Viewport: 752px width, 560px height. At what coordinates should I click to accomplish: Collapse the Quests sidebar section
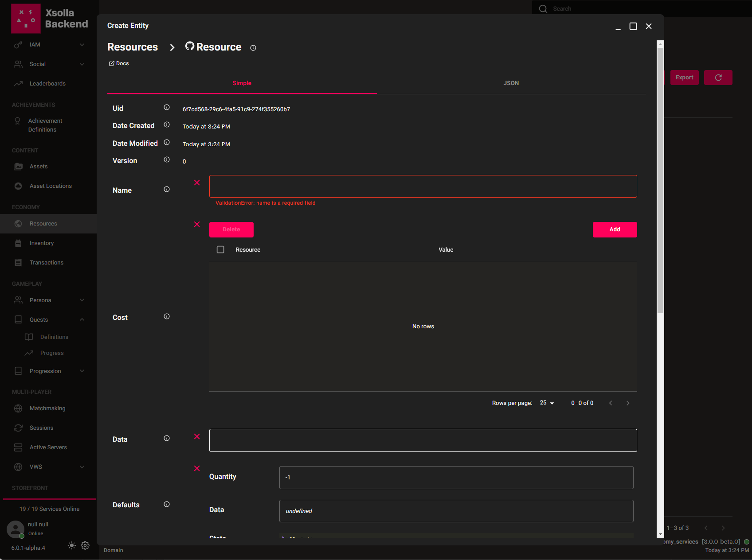[82, 320]
